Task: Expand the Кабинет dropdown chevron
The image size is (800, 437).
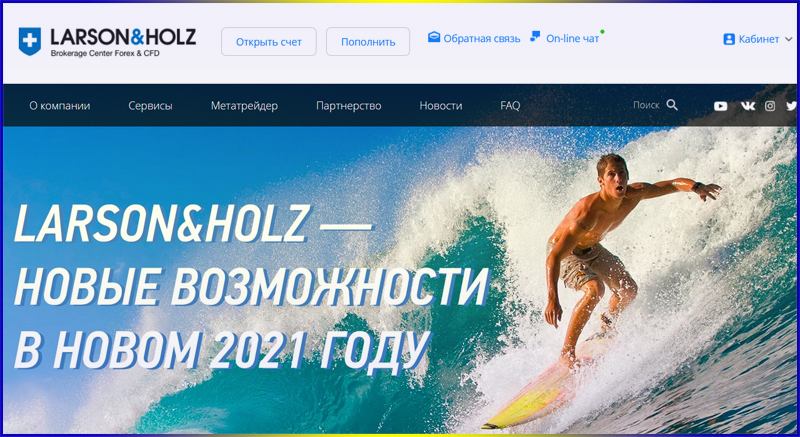Action: pyautogui.click(x=788, y=39)
